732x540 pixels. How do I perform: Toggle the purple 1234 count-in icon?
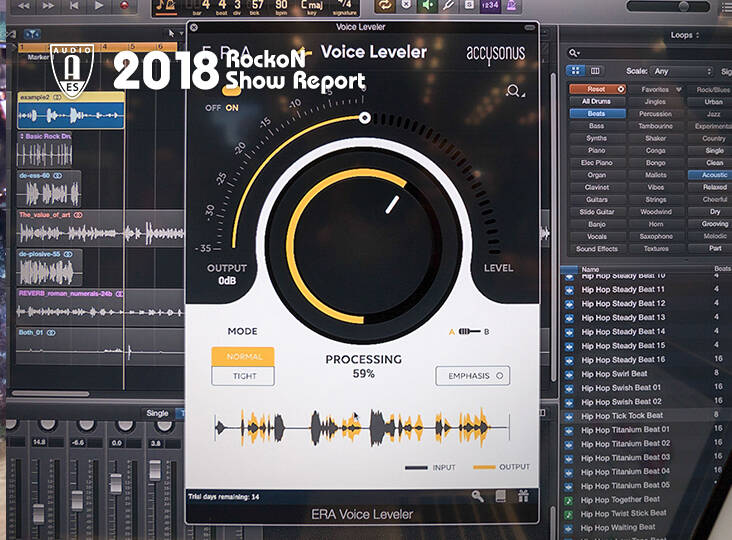[490, 5]
